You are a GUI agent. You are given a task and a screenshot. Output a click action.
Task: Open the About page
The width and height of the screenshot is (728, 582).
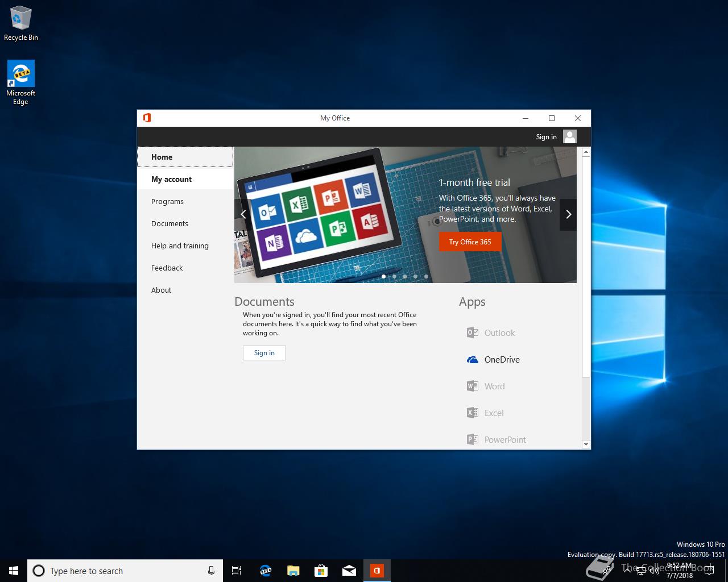tap(185, 290)
